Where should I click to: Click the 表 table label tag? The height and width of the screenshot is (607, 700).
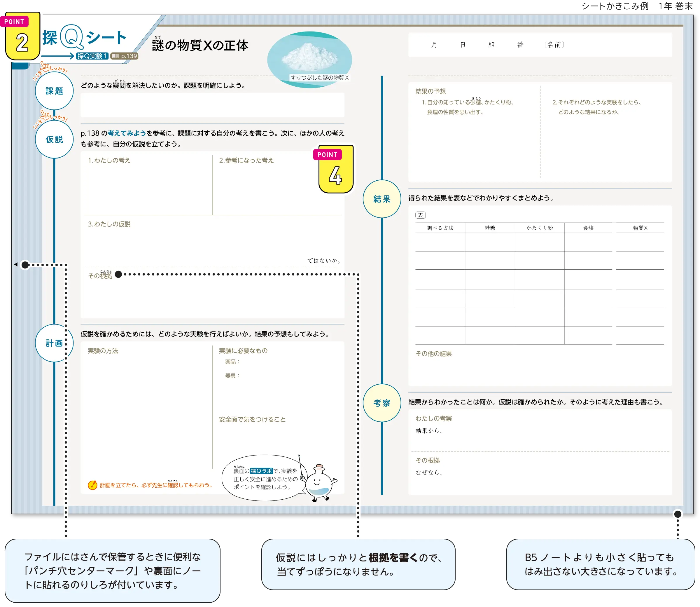point(420,215)
